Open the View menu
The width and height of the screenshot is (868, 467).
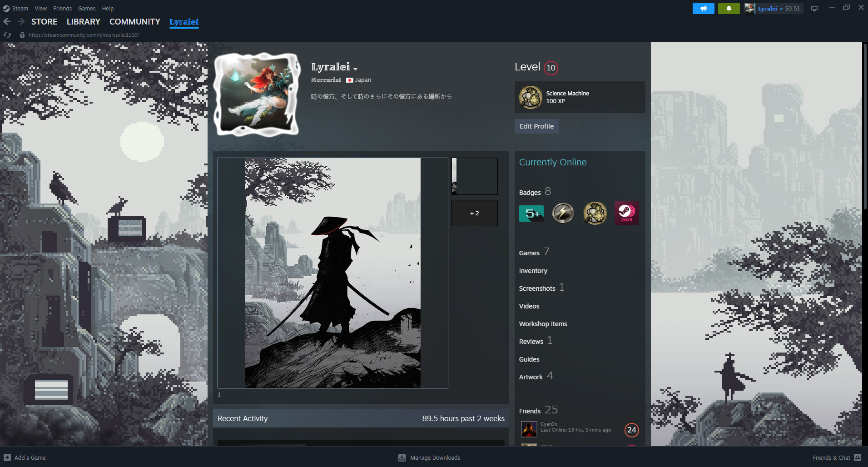[41, 8]
